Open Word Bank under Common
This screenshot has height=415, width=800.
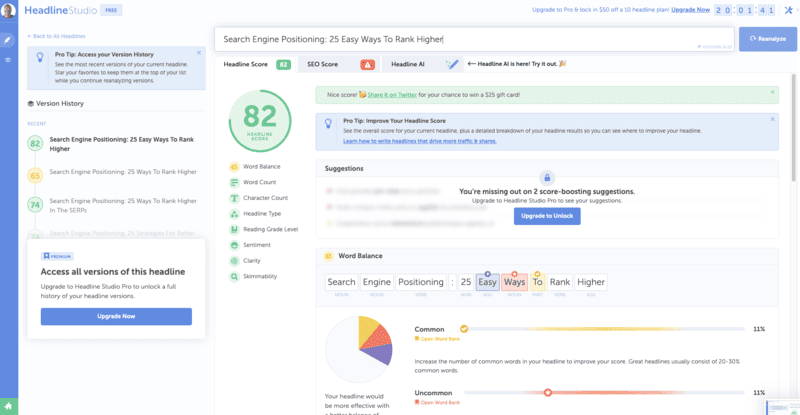tap(437, 339)
